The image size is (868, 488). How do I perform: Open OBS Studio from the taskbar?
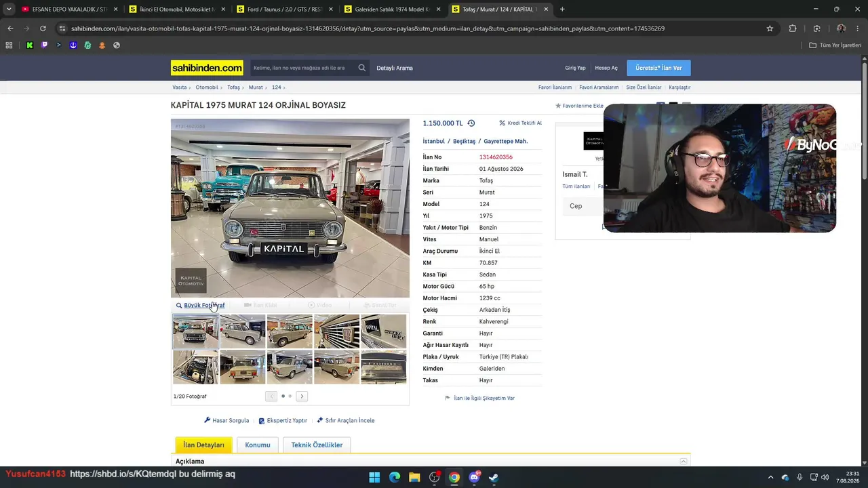[x=434, y=477]
